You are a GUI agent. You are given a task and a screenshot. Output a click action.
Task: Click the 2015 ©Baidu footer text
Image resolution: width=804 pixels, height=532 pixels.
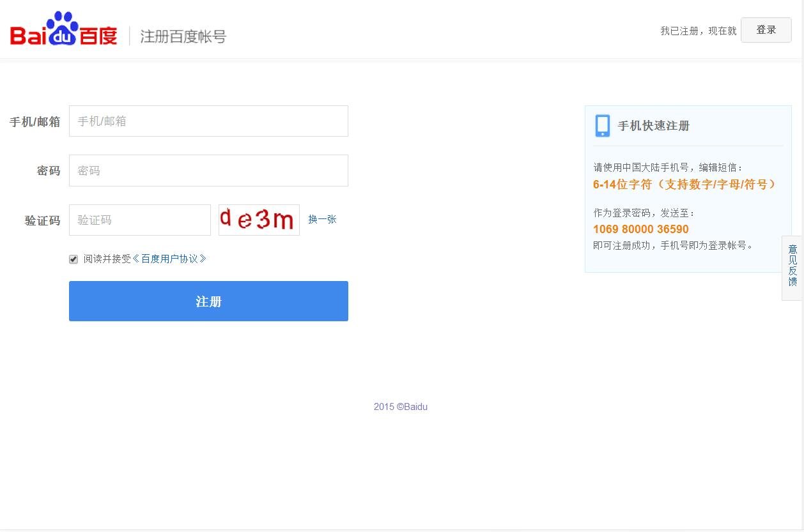(x=401, y=406)
